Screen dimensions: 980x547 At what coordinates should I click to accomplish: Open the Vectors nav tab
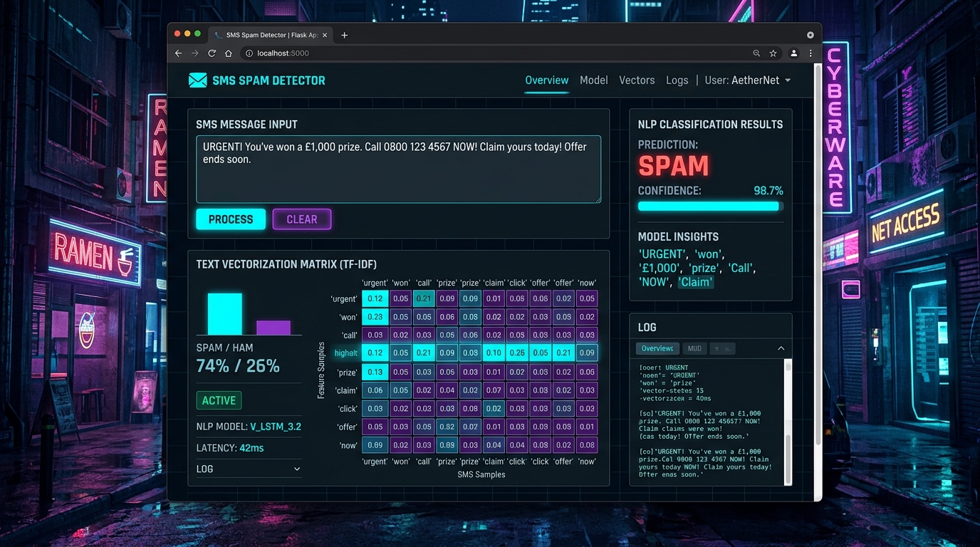pos(637,80)
